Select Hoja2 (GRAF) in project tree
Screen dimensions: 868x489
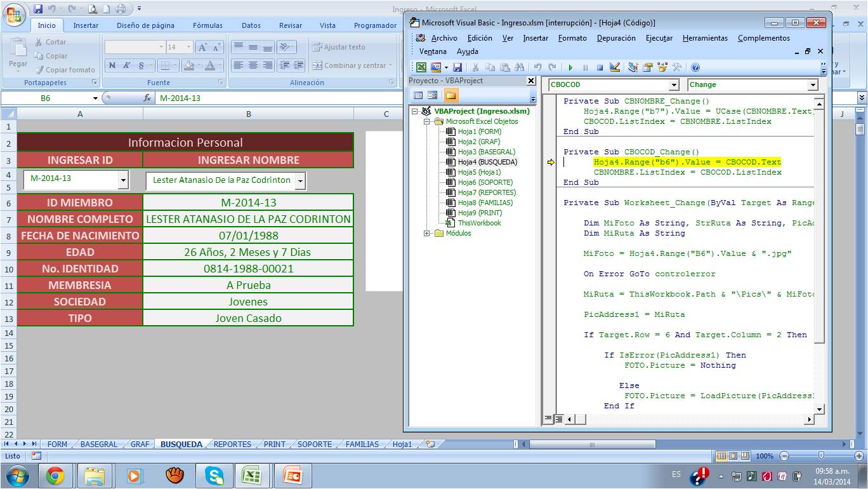point(479,142)
